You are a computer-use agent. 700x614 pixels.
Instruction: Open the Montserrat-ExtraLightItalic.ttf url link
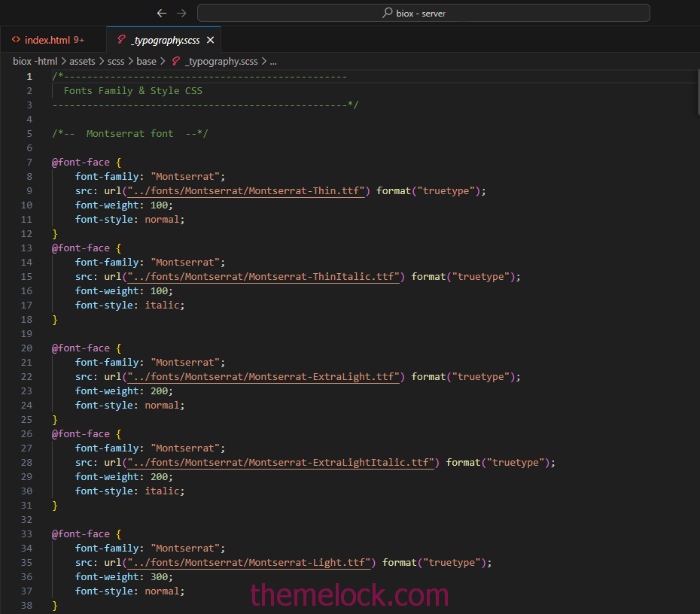[281, 463]
